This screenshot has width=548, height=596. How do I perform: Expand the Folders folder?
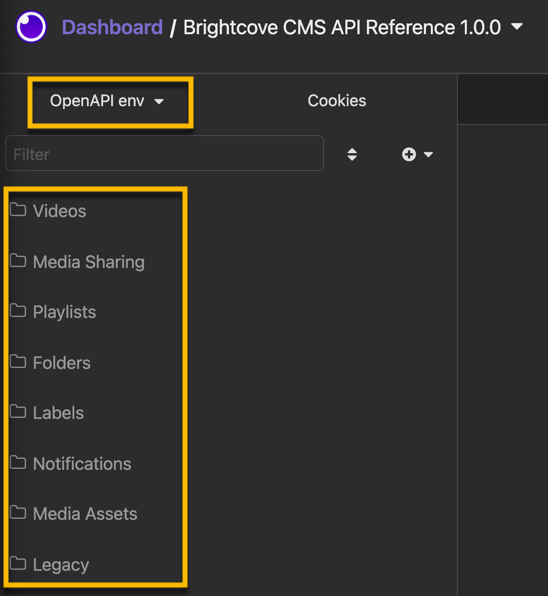(x=62, y=363)
